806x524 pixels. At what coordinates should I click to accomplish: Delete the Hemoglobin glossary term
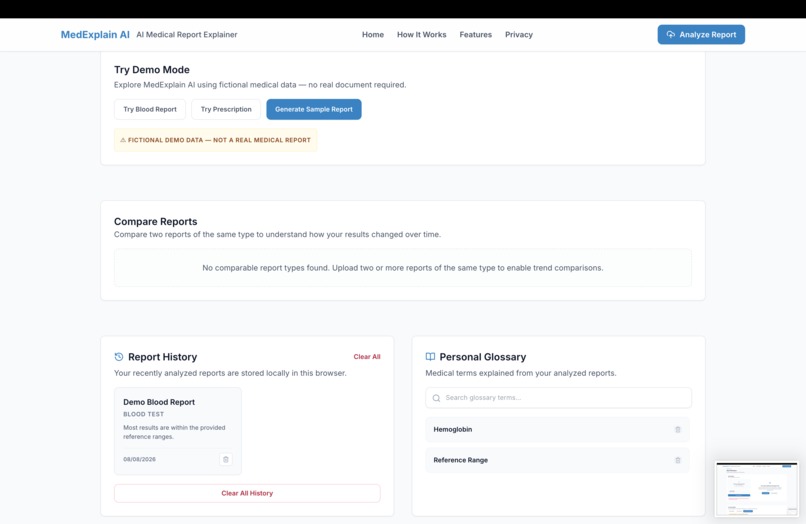(677, 429)
